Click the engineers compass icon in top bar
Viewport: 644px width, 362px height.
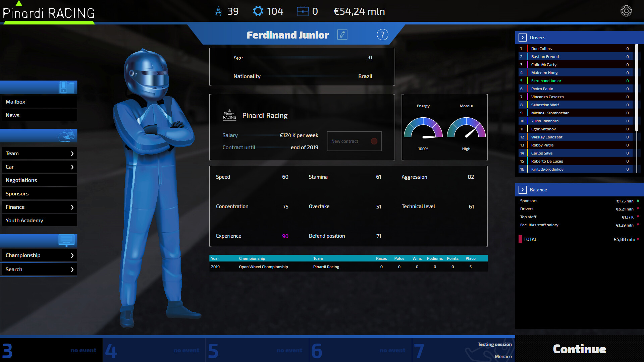click(218, 11)
